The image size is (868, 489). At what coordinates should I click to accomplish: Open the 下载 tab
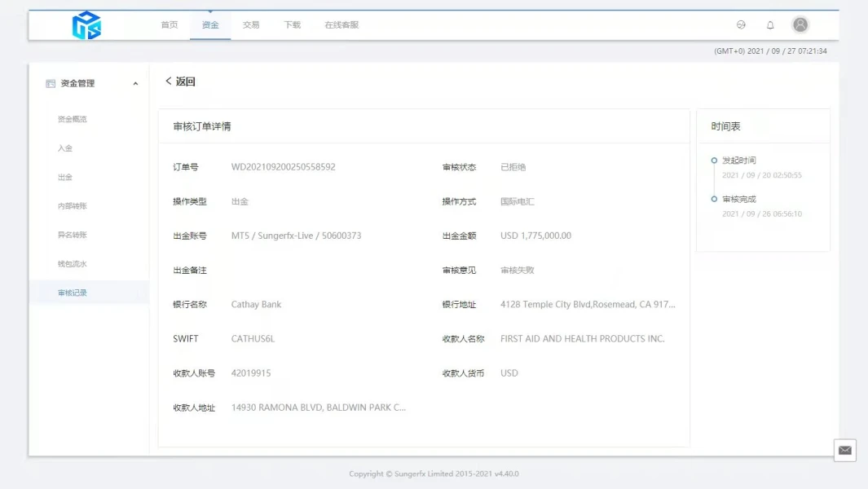coord(292,25)
